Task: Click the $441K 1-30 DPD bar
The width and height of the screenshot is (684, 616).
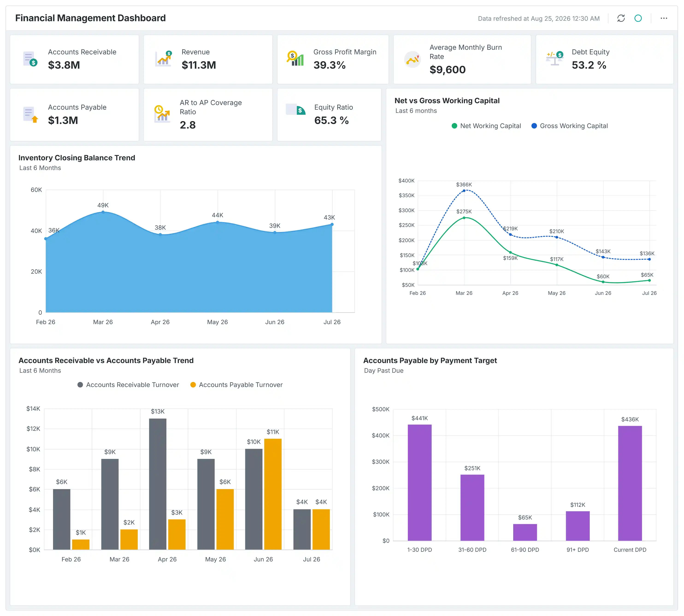Action: (x=419, y=483)
